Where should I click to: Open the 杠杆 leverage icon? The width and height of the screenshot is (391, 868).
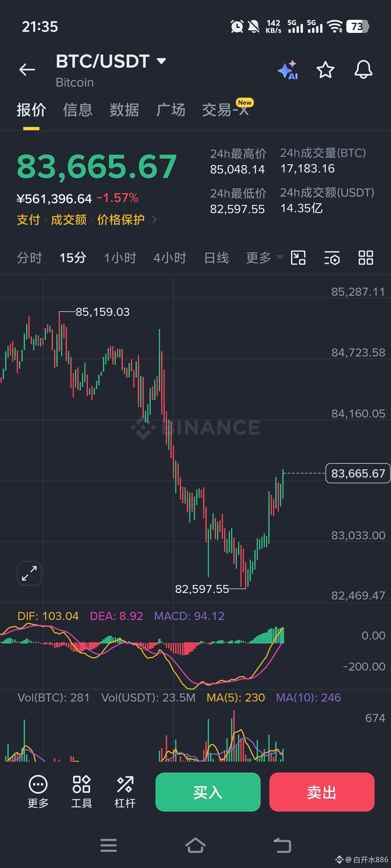[x=125, y=791]
